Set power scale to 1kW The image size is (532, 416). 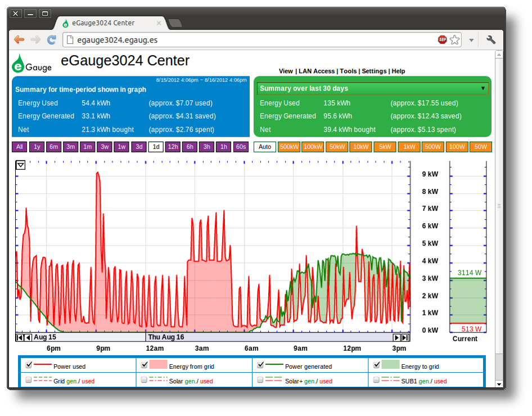click(x=409, y=147)
